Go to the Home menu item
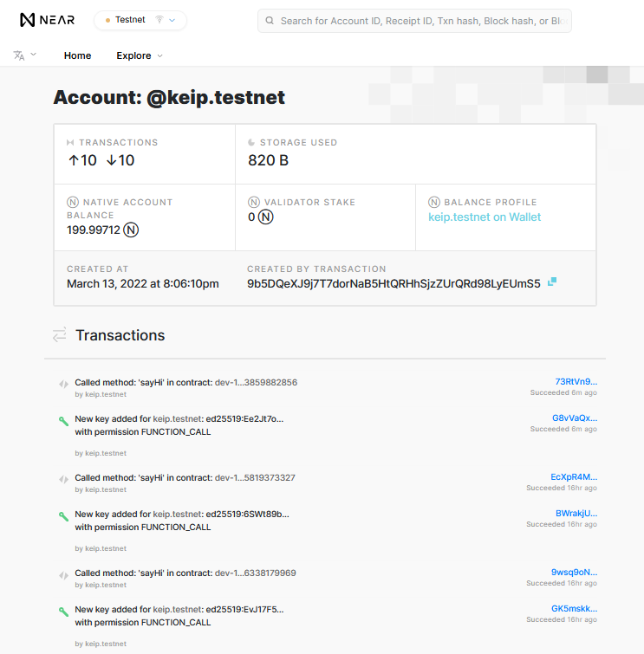 pyautogui.click(x=77, y=55)
